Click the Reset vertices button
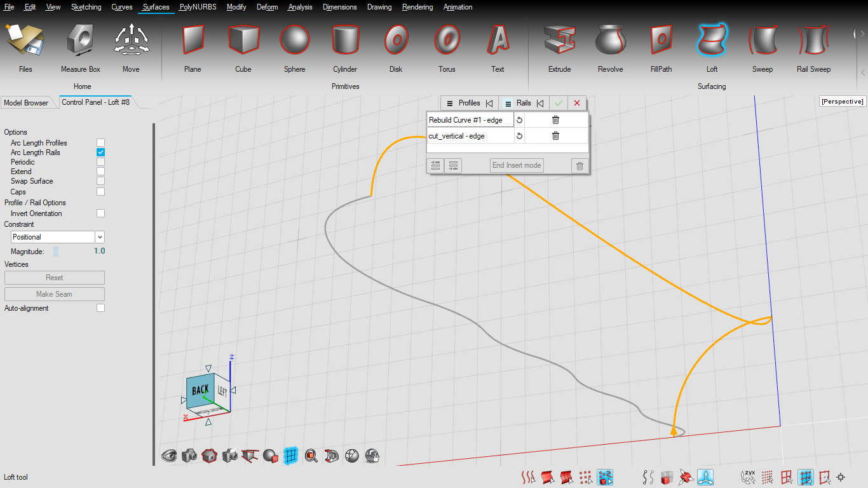Viewport: 868px width, 488px height. pos(55,278)
